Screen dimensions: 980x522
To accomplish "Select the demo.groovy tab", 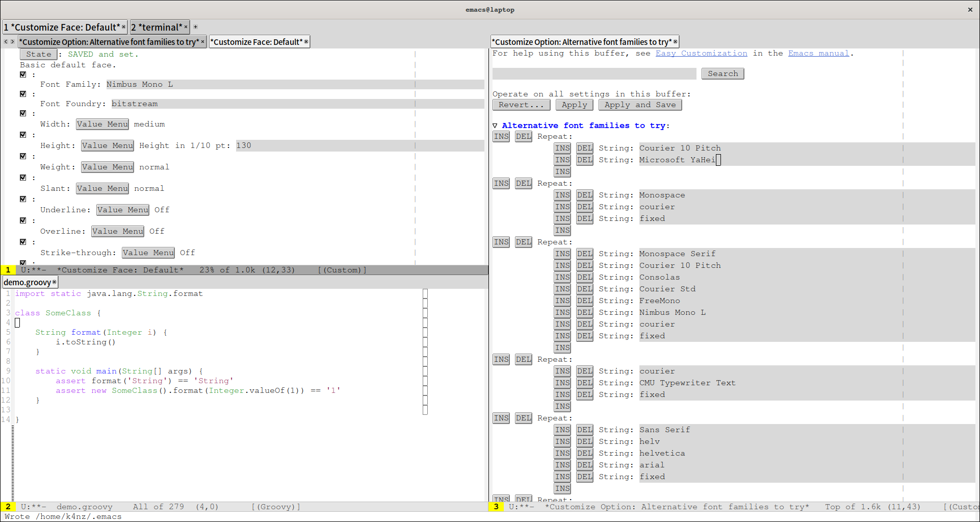I will pyautogui.click(x=27, y=282).
